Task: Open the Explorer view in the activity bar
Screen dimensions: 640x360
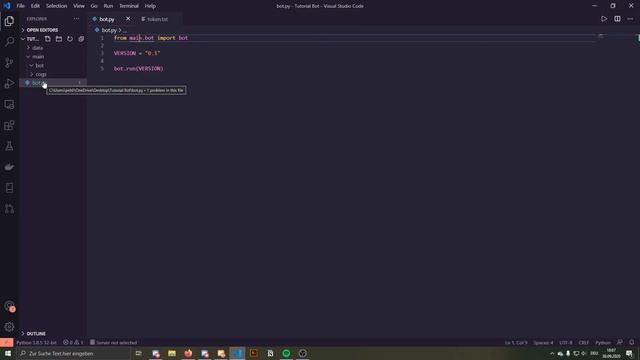Action: [9, 21]
